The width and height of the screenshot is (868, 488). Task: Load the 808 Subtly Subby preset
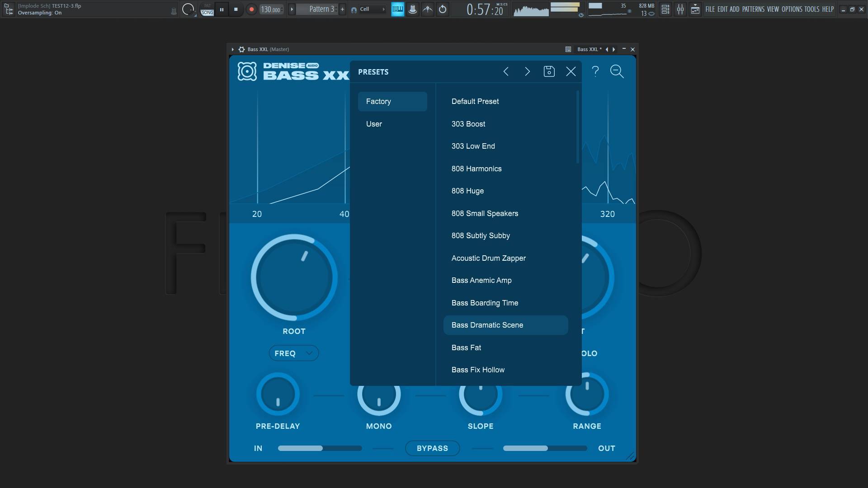(505, 235)
